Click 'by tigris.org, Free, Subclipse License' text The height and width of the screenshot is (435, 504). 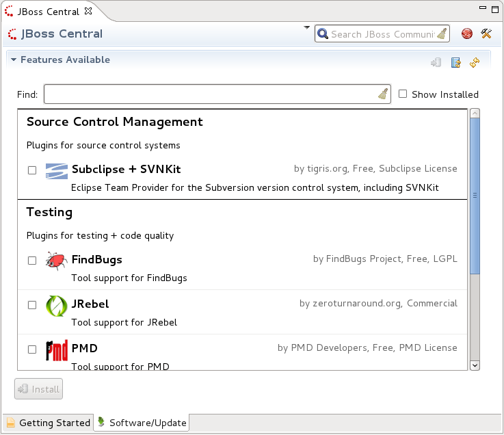[375, 168]
